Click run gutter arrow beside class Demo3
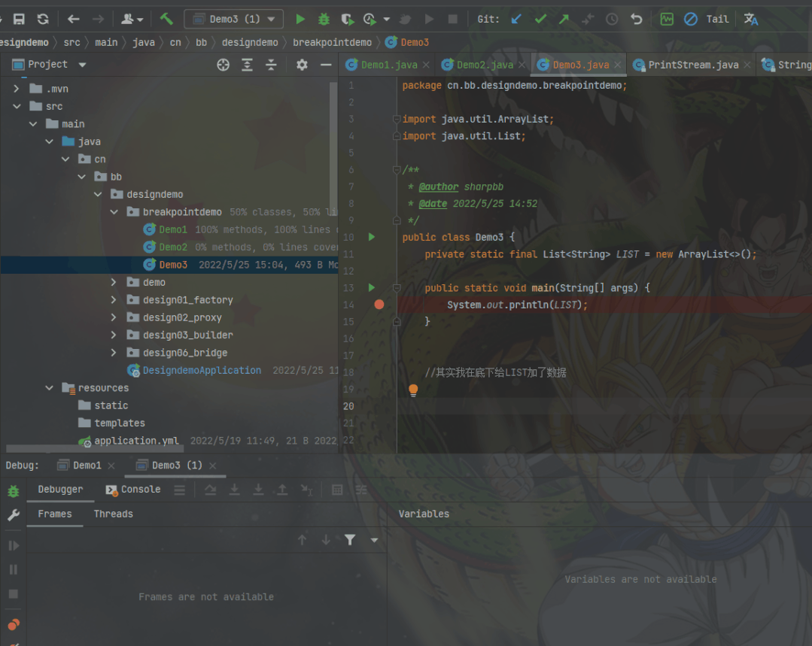The width and height of the screenshot is (812, 646). [x=371, y=237]
